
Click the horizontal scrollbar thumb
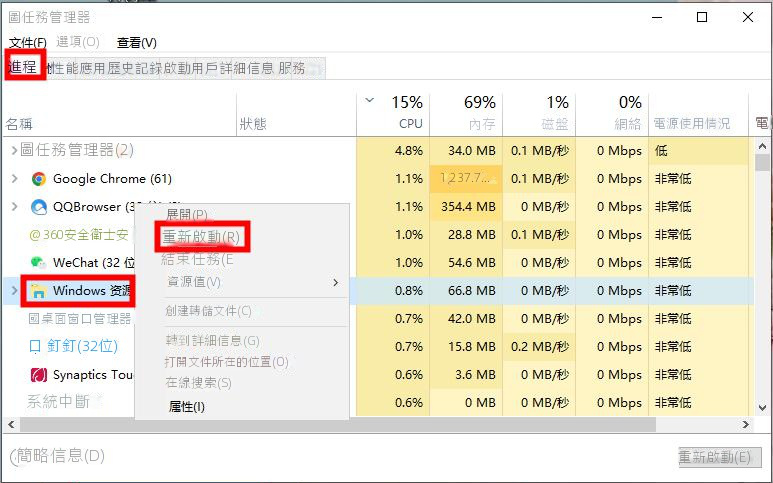click(x=338, y=424)
